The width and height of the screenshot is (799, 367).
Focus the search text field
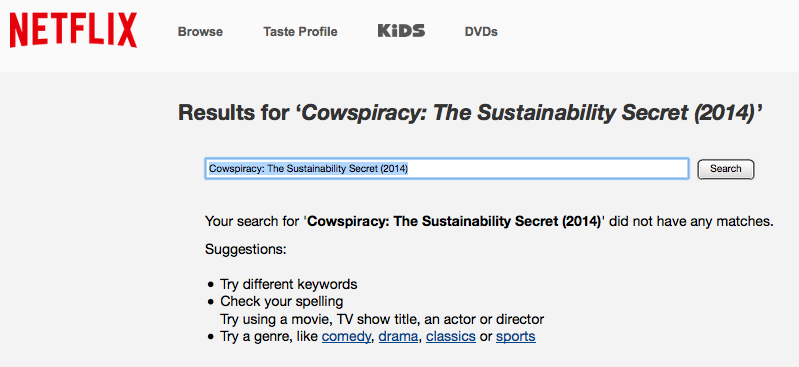click(447, 169)
